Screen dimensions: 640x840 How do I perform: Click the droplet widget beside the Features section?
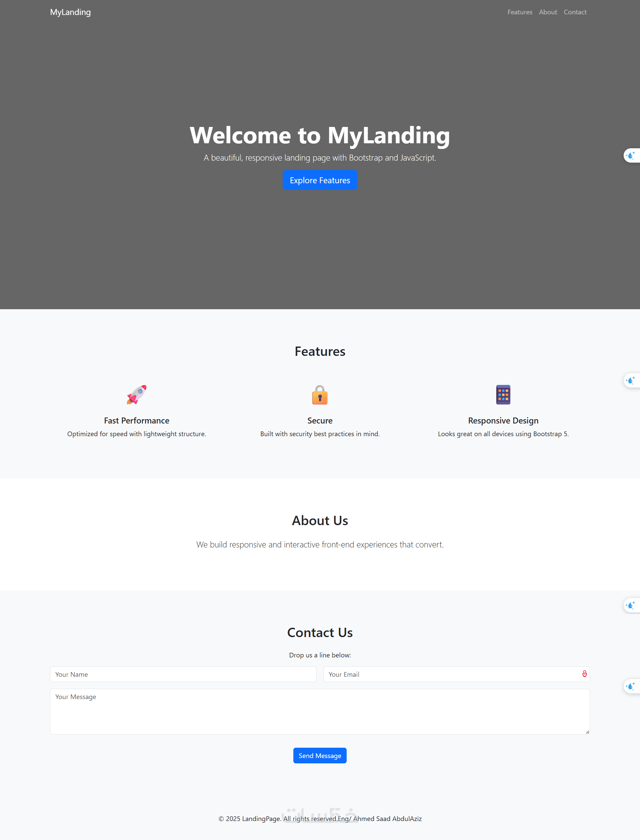(631, 381)
